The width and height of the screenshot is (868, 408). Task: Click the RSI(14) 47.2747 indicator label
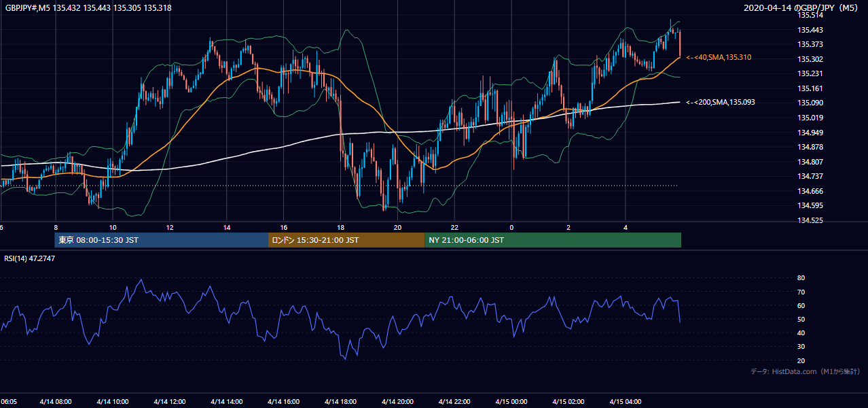coord(30,258)
